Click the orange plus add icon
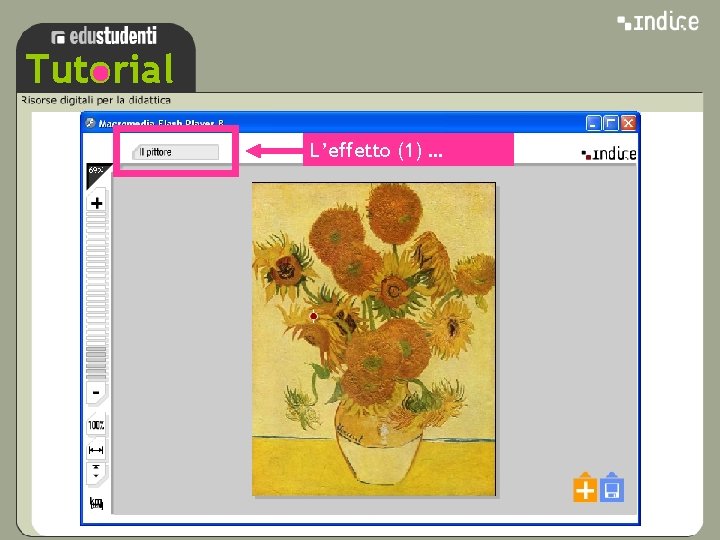 tap(585, 488)
